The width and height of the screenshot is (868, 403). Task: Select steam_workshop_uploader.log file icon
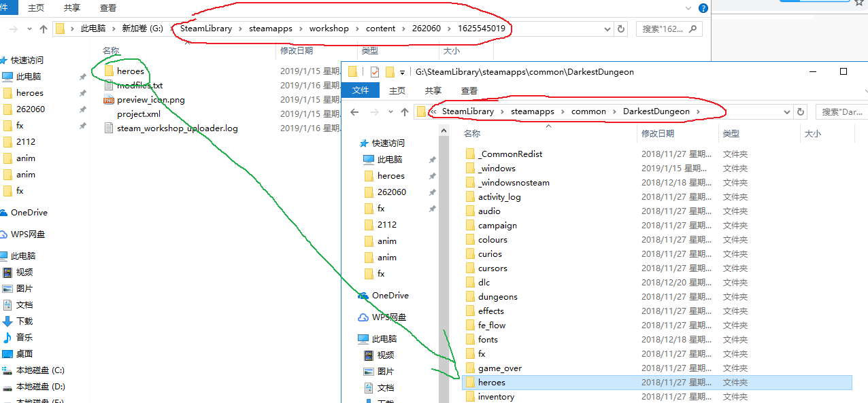109,128
